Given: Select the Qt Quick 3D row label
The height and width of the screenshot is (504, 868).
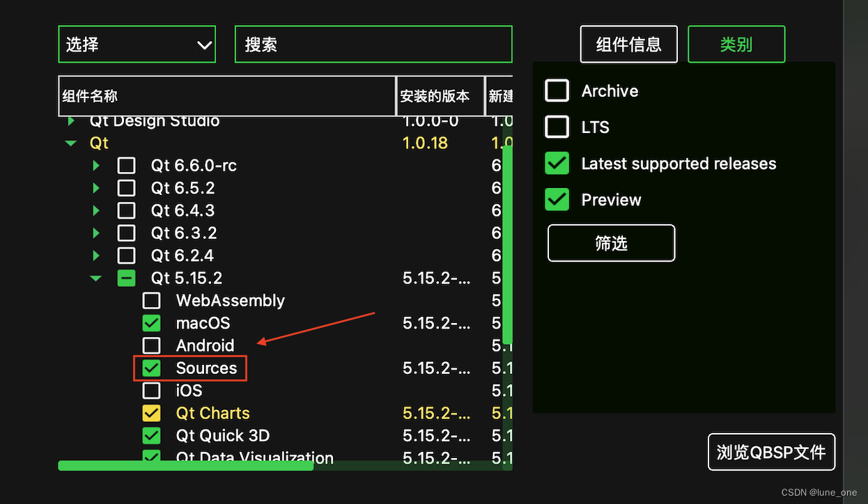Looking at the screenshot, I should click(223, 436).
